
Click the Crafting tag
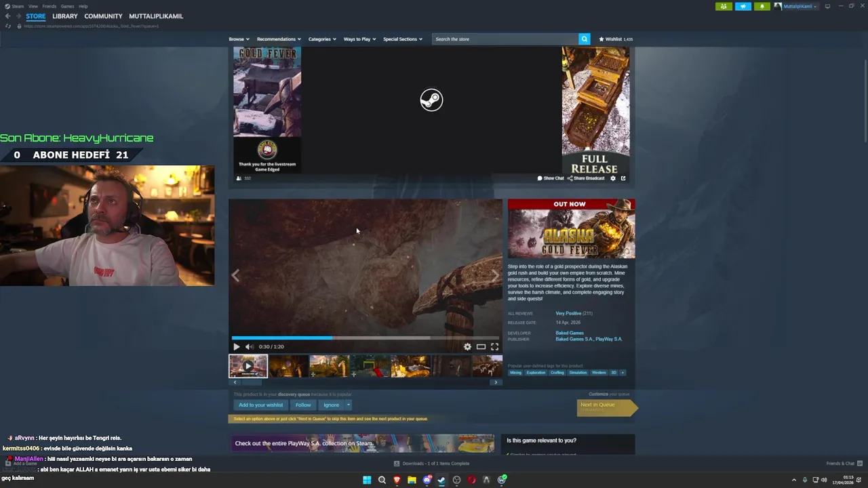tap(557, 372)
